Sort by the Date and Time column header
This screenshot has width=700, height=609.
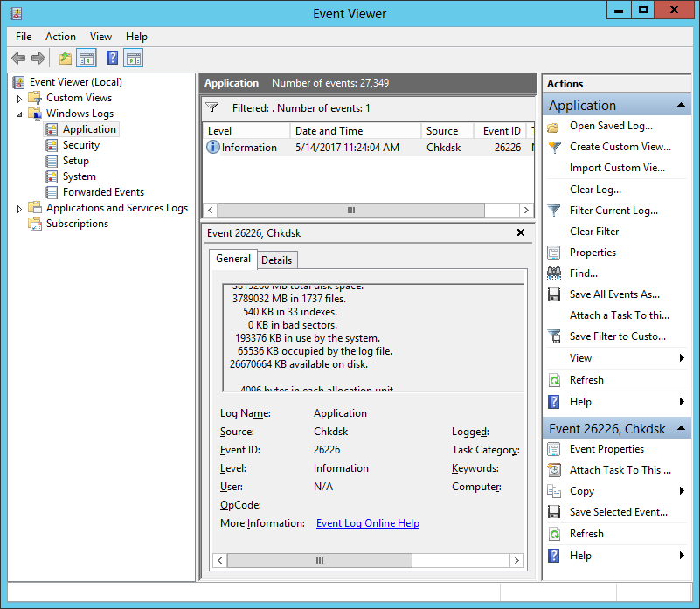point(356,131)
